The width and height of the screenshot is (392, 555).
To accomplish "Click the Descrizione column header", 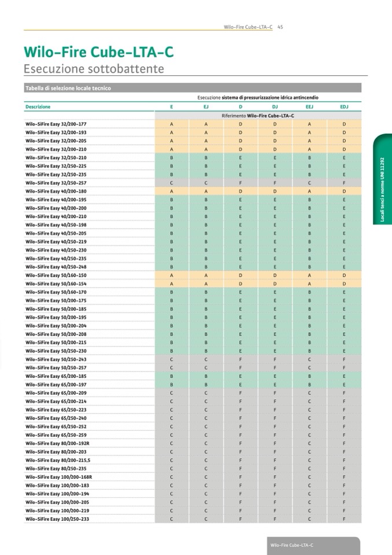I will [38, 107].
